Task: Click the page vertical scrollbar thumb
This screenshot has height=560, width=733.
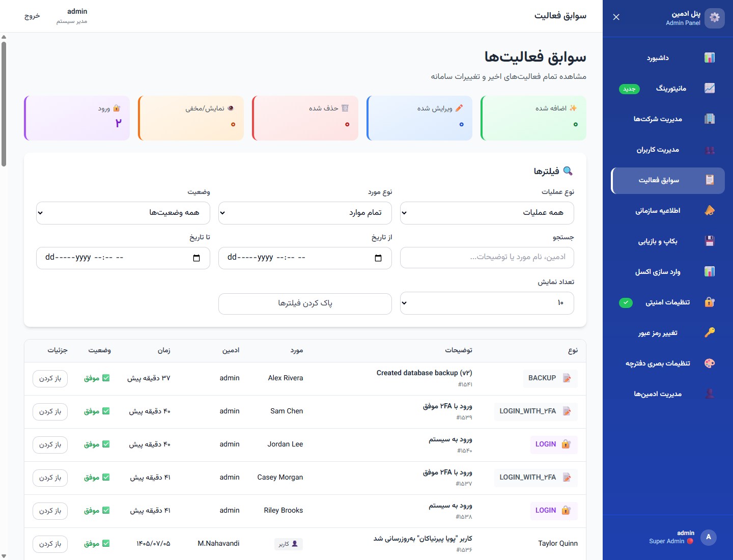Action: 4,104
